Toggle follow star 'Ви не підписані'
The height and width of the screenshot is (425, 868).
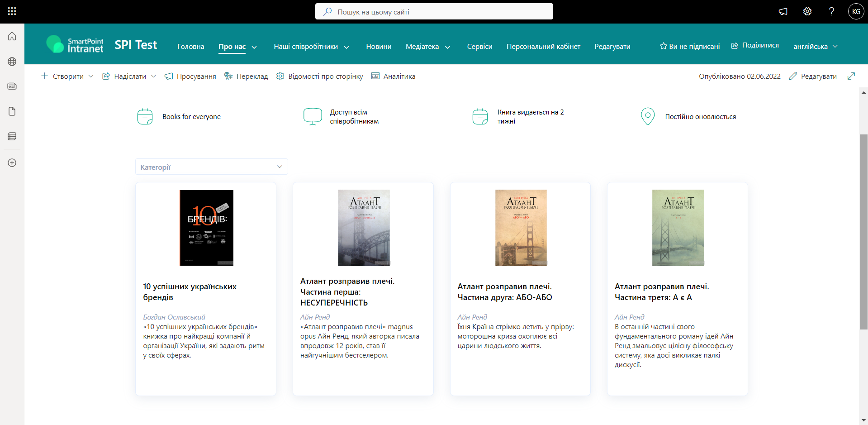(x=690, y=46)
